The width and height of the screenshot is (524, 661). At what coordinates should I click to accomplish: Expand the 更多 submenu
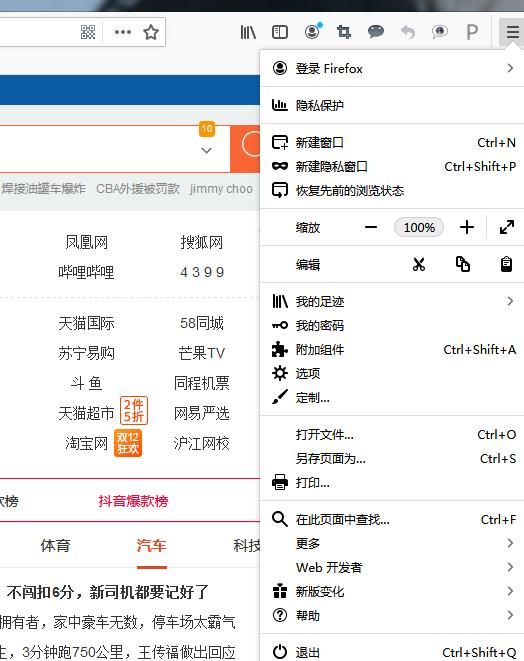(392, 543)
